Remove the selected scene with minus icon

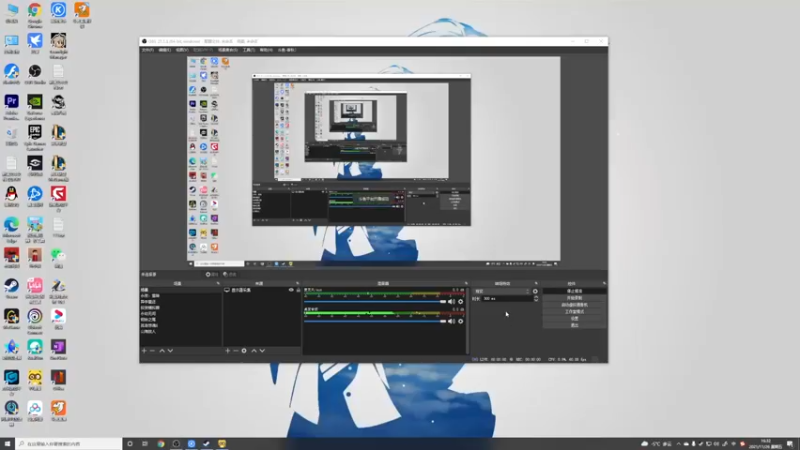[153, 351]
